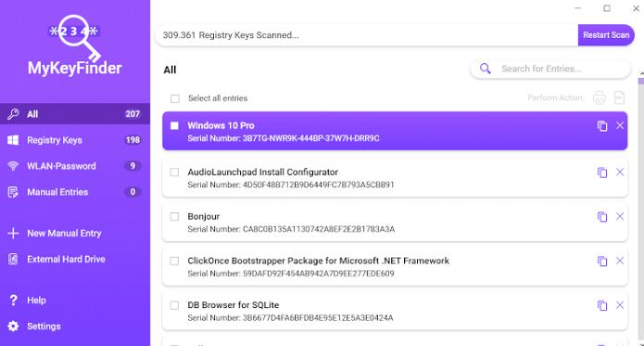The width and height of the screenshot is (644, 346).
Task: Click the magnifier icon in the search box
Action: [x=485, y=69]
